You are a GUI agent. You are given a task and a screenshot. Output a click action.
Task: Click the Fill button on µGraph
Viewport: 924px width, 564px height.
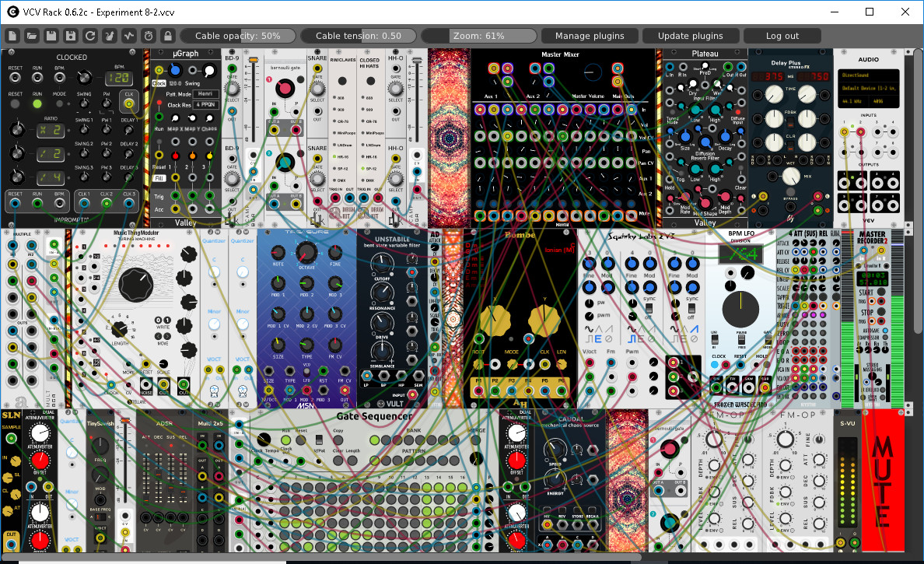coord(159,178)
